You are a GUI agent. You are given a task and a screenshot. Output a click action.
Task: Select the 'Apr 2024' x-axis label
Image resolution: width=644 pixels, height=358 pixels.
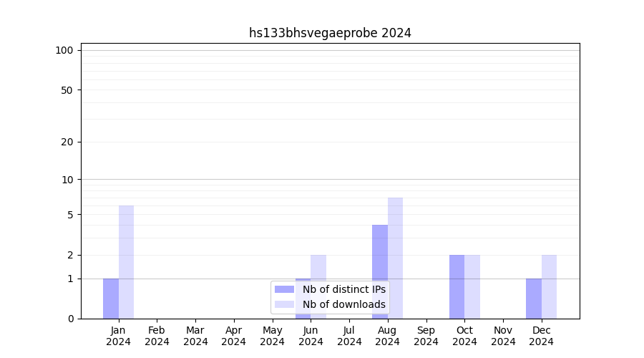coord(234,336)
